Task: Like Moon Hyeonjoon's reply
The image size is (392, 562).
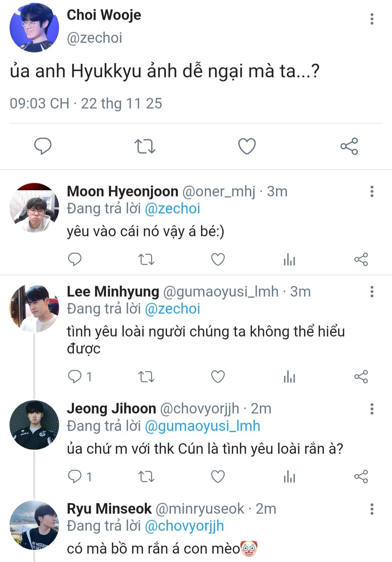Action: pyautogui.click(x=218, y=260)
